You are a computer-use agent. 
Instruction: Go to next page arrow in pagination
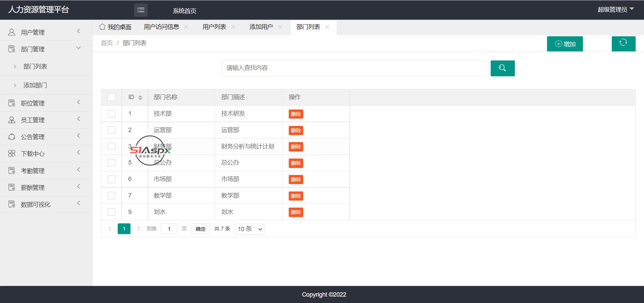click(x=138, y=229)
